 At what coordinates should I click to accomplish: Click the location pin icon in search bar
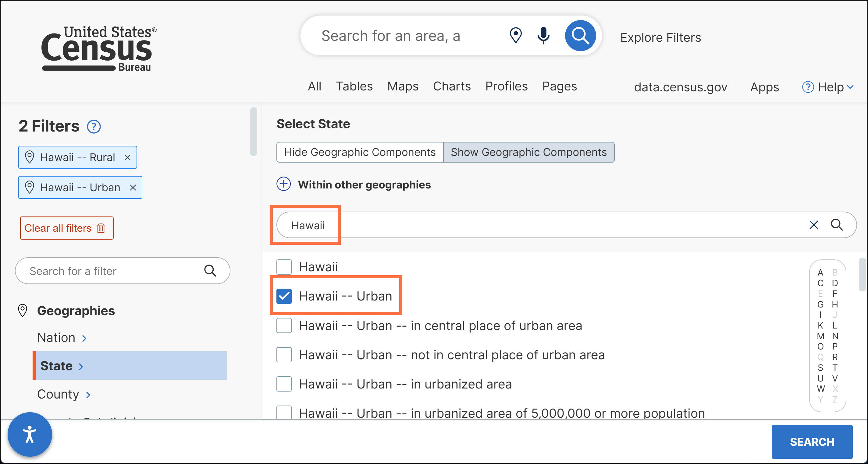pos(516,36)
